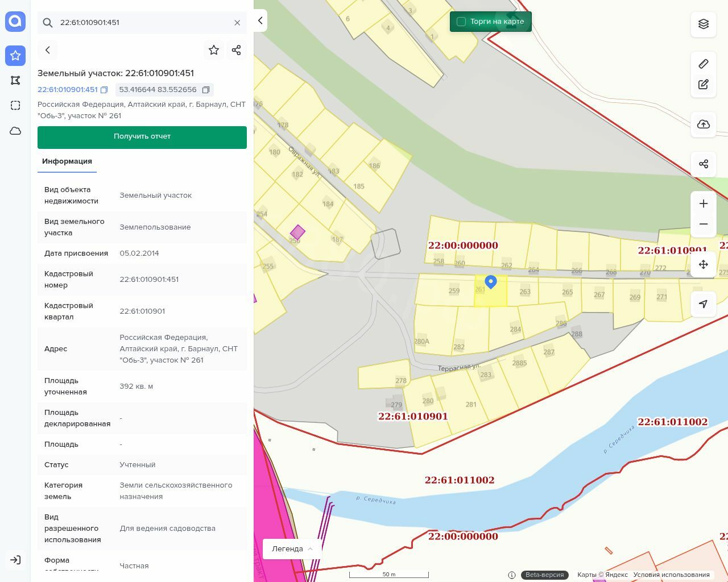728x582 pixels.
Task: Select the ruler measurement tool
Action: click(704, 64)
